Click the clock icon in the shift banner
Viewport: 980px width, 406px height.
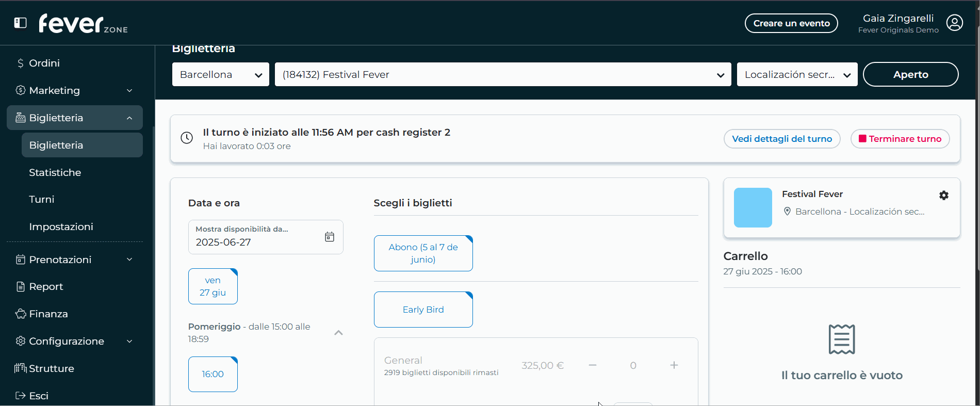click(x=187, y=138)
